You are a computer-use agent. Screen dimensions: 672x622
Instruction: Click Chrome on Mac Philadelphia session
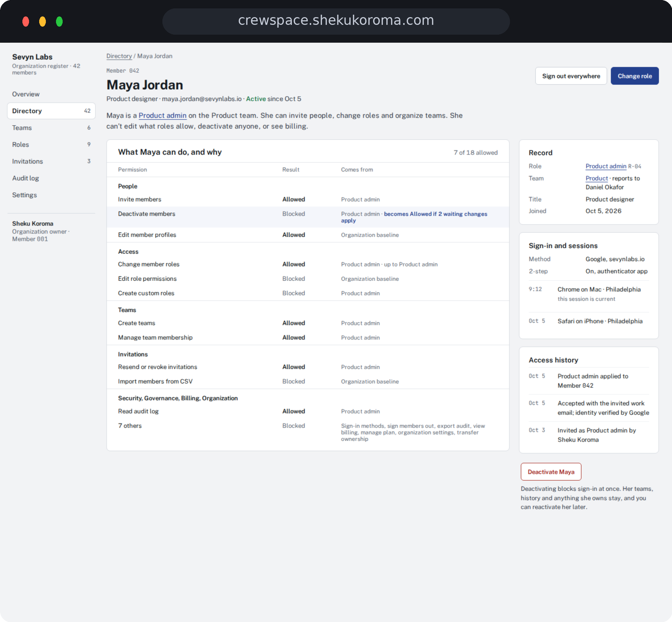click(589, 294)
